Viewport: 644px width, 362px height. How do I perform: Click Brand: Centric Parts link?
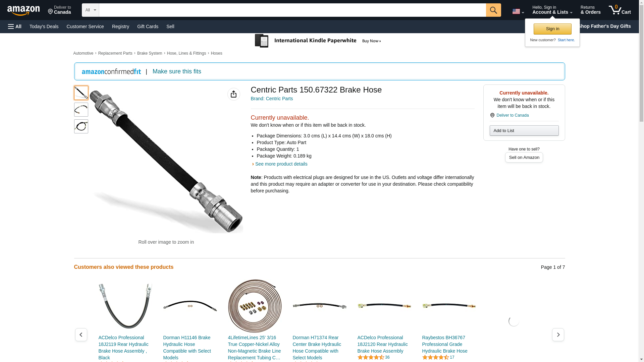click(x=272, y=99)
